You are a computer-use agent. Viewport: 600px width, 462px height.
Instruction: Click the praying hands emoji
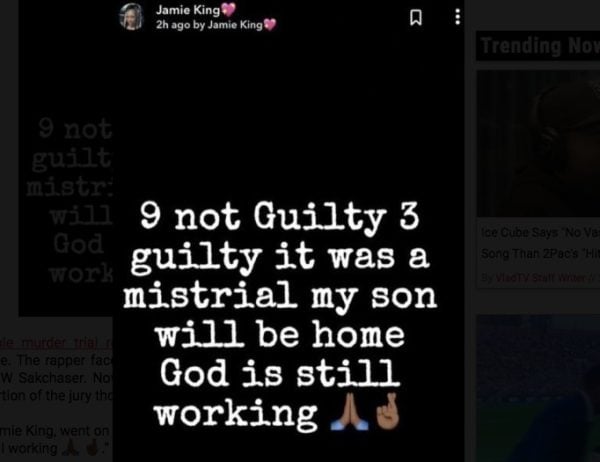[x=349, y=413]
